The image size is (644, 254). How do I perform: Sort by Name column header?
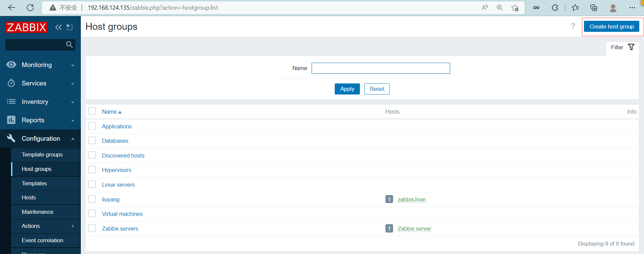112,112
